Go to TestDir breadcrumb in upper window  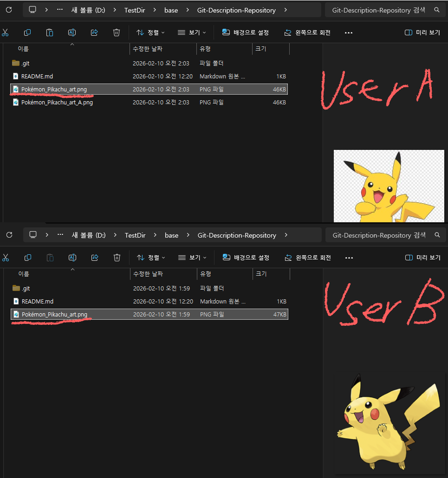click(135, 10)
